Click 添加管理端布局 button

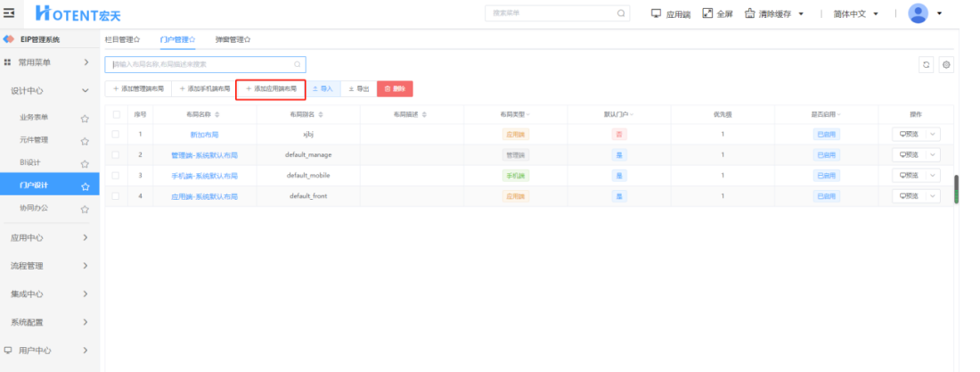pyautogui.click(x=138, y=89)
